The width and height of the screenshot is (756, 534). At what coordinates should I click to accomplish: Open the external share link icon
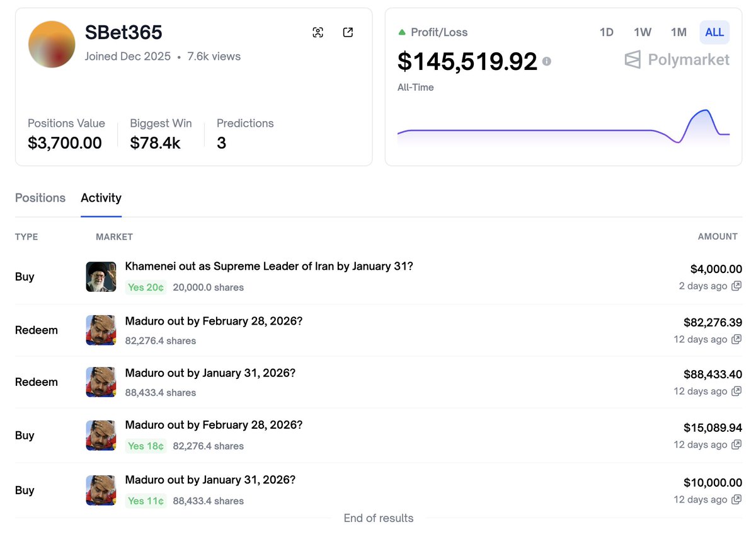pos(348,33)
